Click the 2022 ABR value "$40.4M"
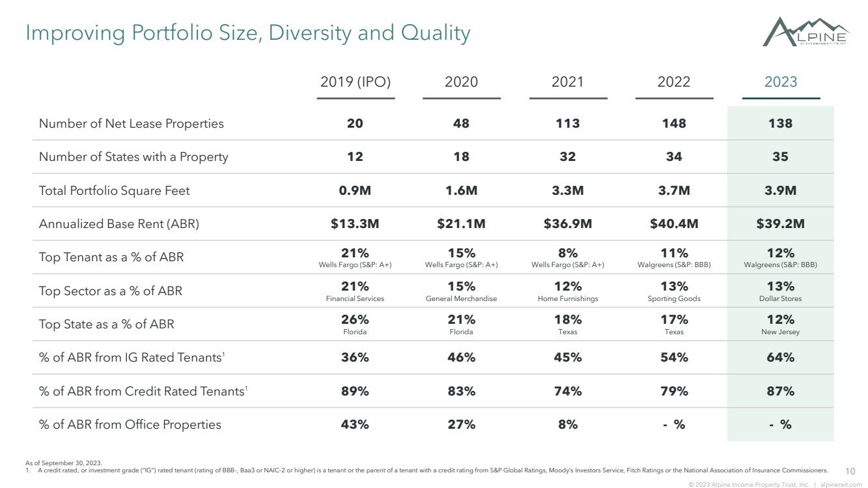 pos(674,224)
